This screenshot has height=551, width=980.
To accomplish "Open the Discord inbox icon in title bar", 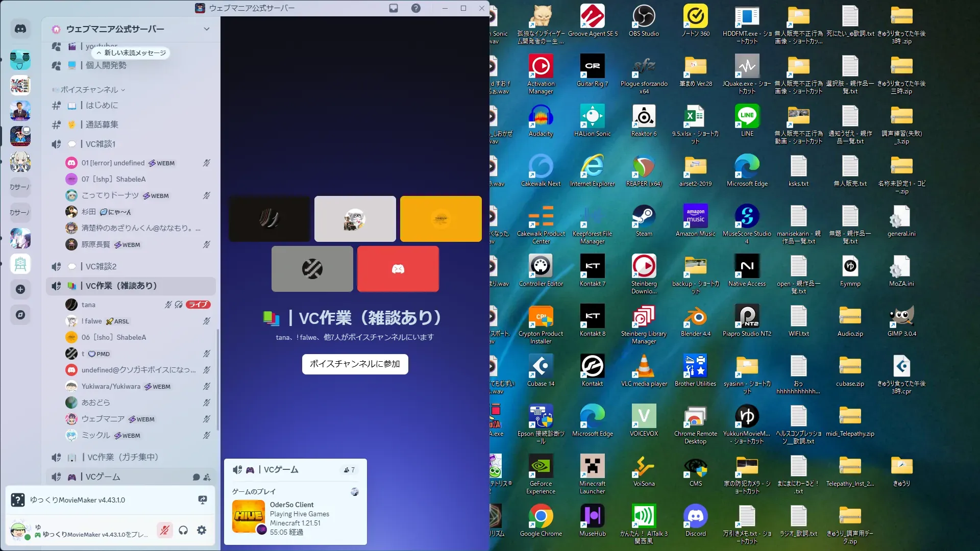I will (x=394, y=8).
